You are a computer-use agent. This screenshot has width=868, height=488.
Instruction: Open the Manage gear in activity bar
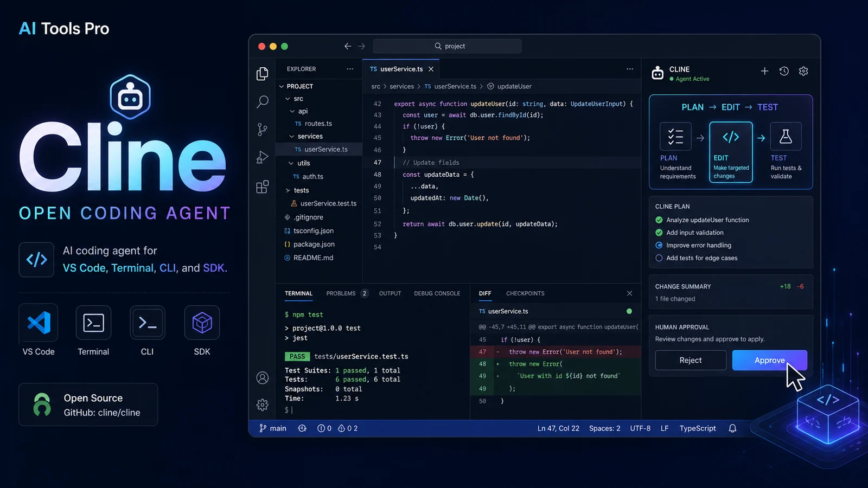click(x=263, y=404)
